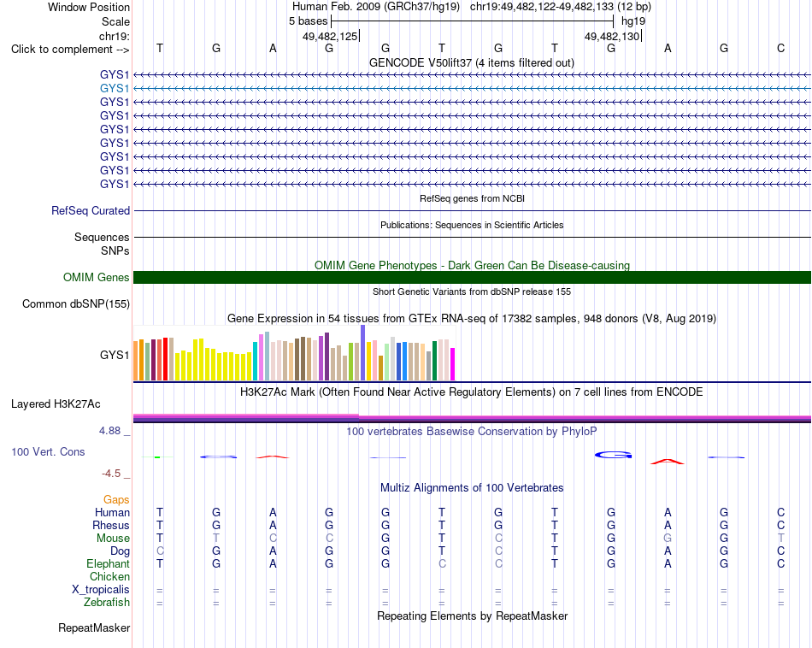
Task: Open the GENCODE V50lift37 track title
Action: click(471, 62)
